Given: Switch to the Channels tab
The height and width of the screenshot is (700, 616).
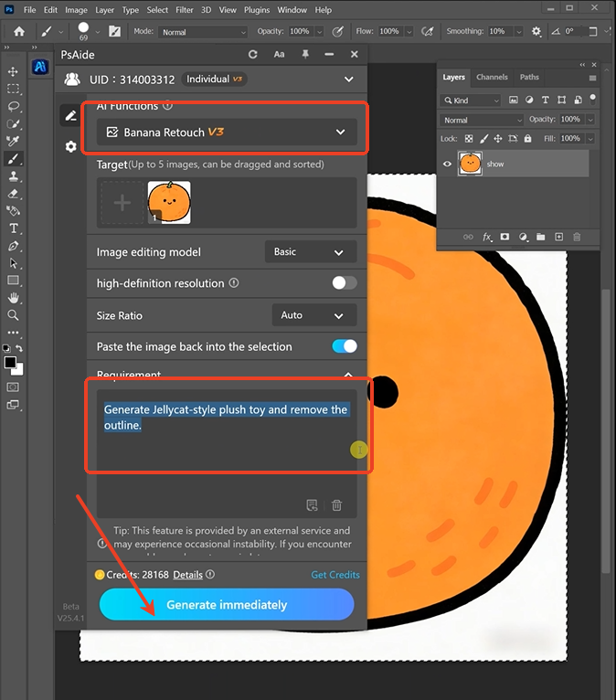Looking at the screenshot, I should pos(492,78).
